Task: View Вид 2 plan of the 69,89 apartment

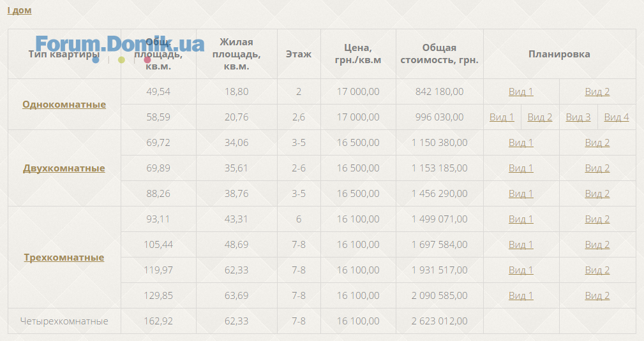Action: point(597,168)
